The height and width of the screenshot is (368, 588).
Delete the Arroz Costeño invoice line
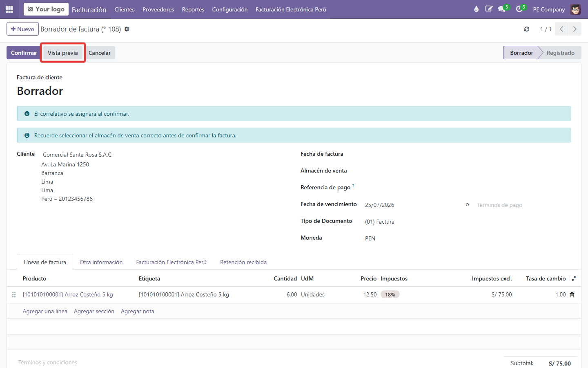point(572,295)
